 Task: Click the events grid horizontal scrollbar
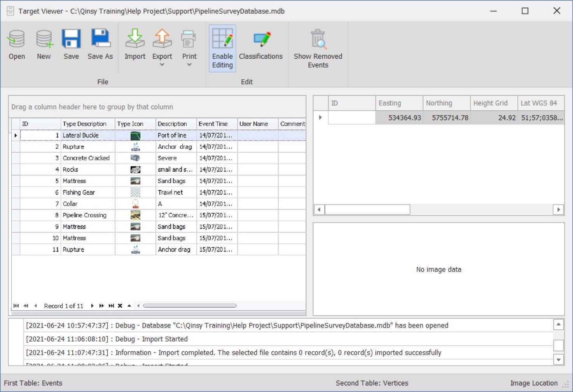pyautogui.click(x=190, y=306)
